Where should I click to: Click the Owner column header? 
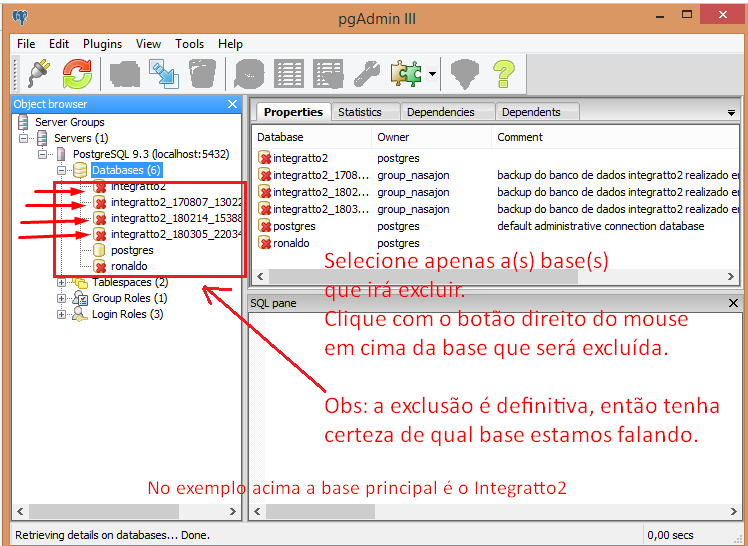tap(393, 137)
